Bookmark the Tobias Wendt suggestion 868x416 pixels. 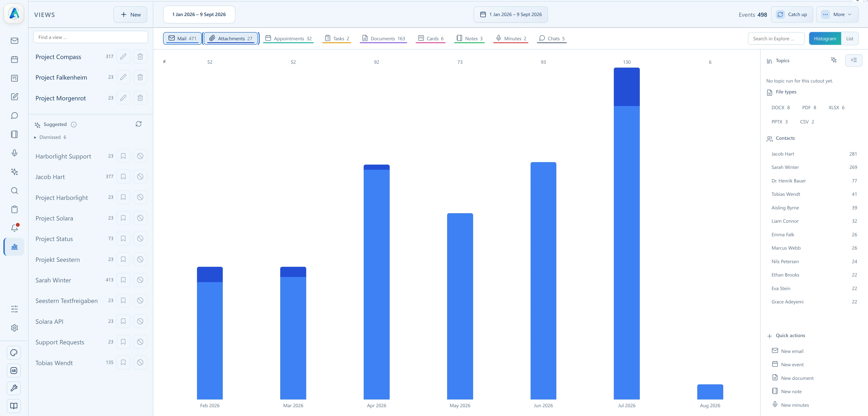pyautogui.click(x=123, y=362)
